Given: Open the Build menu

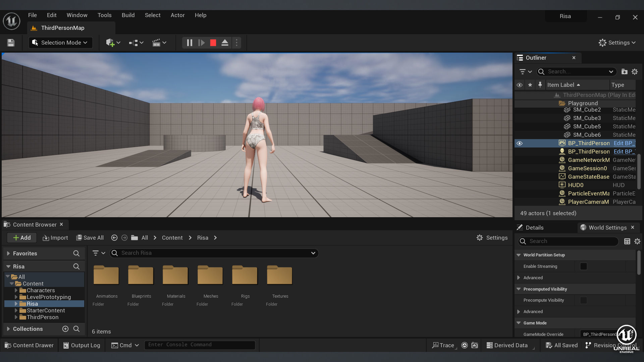Looking at the screenshot, I should point(128,15).
